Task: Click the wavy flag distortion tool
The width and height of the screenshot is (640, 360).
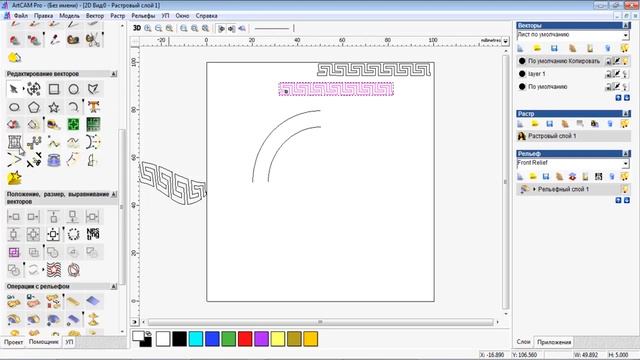Action: pos(54,270)
